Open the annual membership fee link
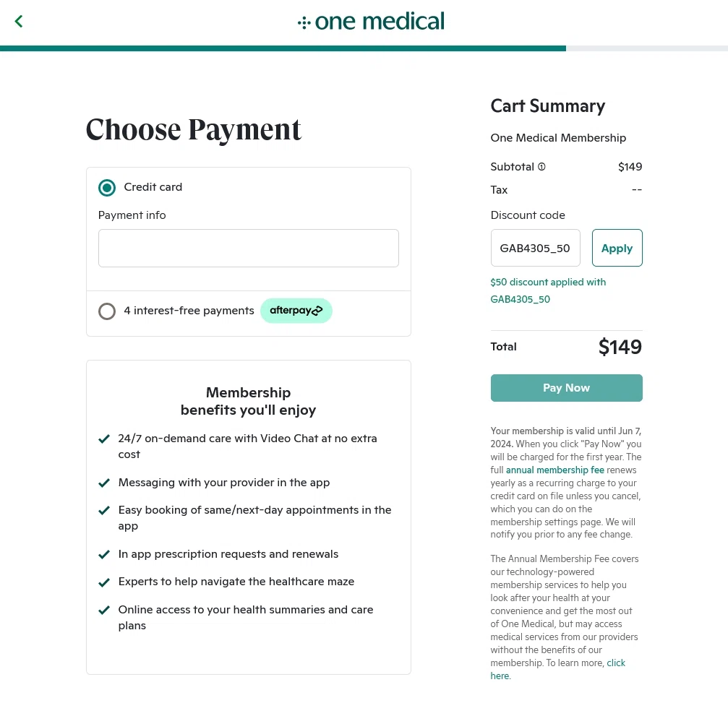Image resolution: width=728 pixels, height=716 pixels. point(554,470)
